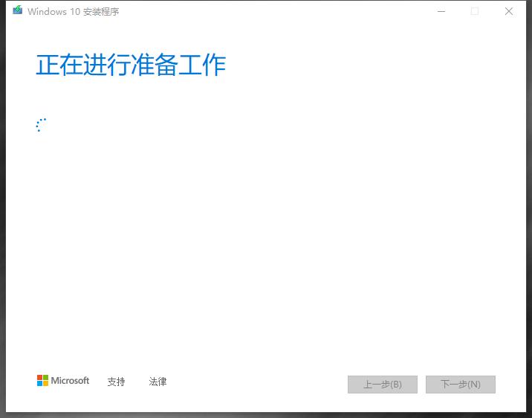Close the Windows 10 安装程序 window
The width and height of the screenshot is (532, 418).
508,11
